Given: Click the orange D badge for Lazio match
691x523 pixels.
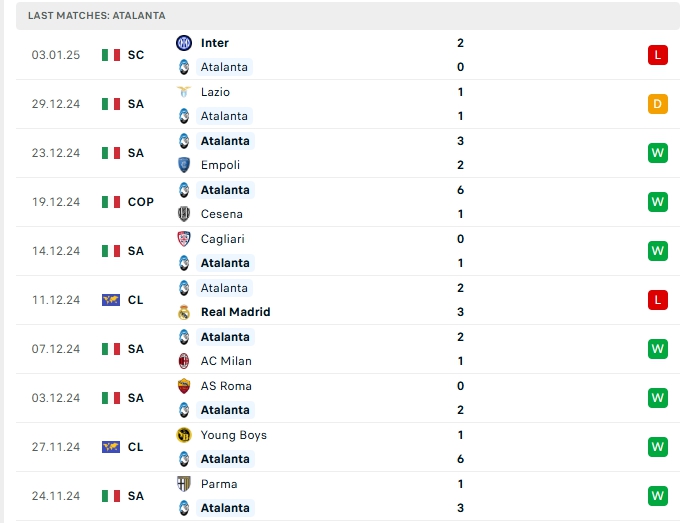Looking at the screenshot, I should click(x=657, y=104).
